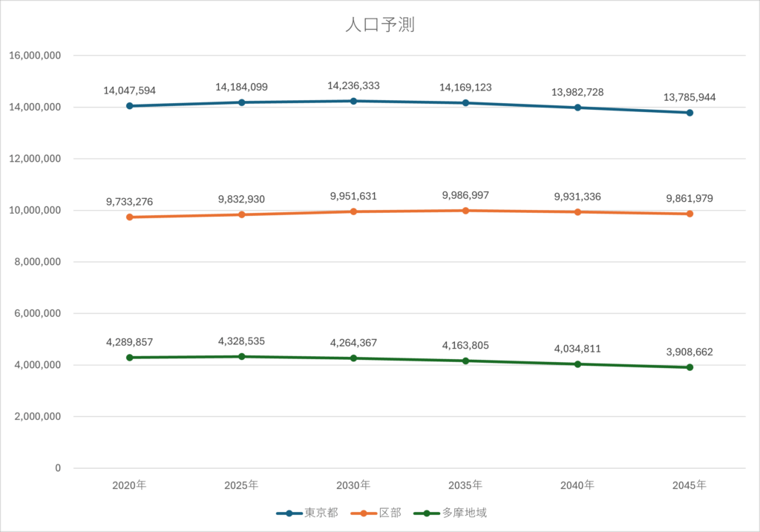Click the data label 4,328,535
The image size is (760, 532).
point(241,341)
